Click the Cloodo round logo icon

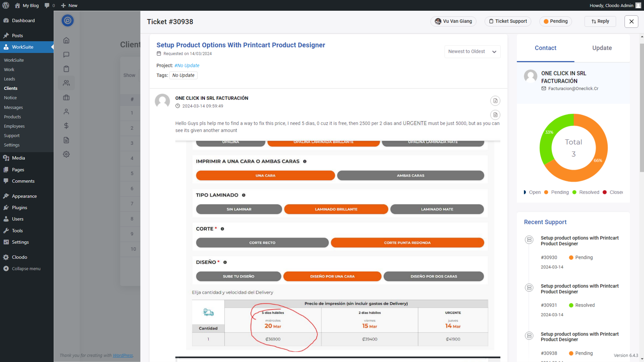(x=67, y=20)
